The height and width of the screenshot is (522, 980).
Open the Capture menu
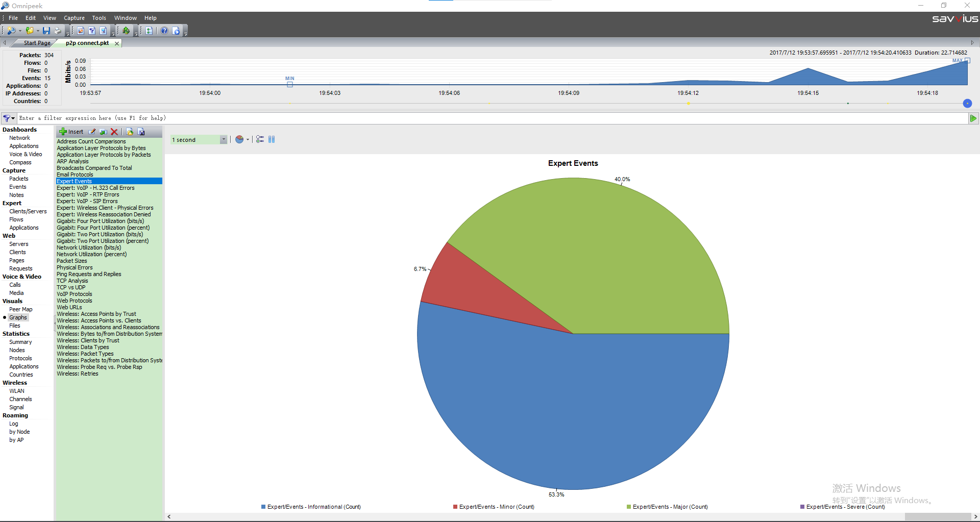point(74,18)
